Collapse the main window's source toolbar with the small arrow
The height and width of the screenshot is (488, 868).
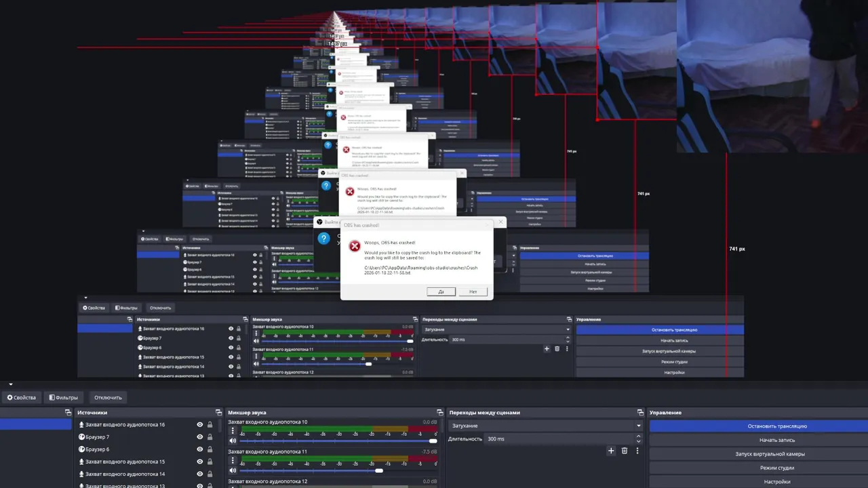point(11,385)
